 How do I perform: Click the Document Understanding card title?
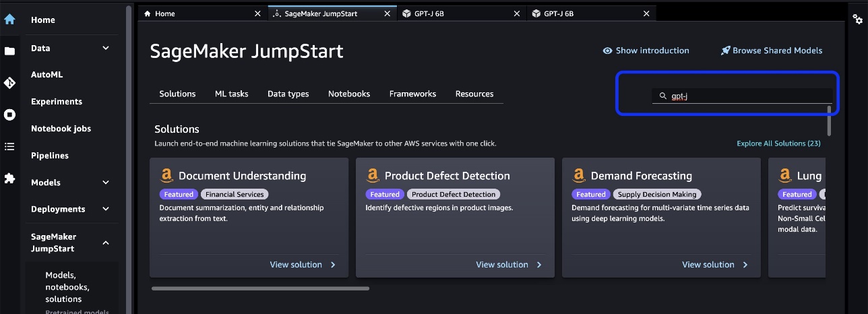click(242, 176)
